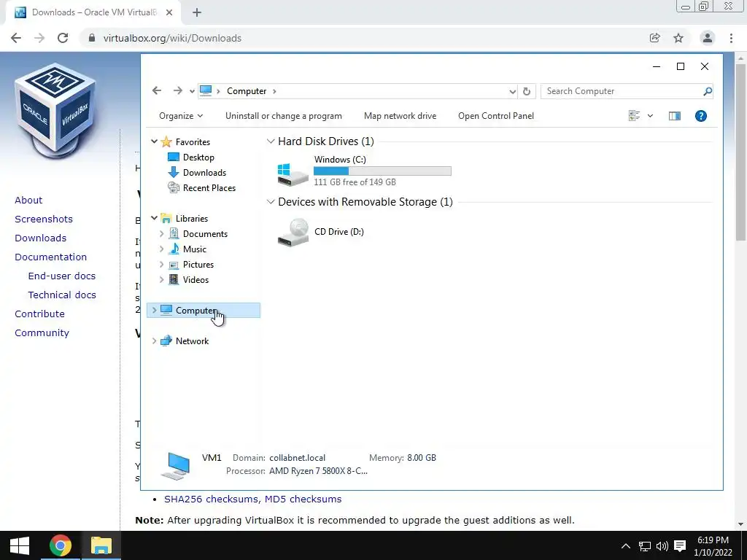Click the VirtualBox logo on webpage
747x560 pixels.
tap(55, 111)
